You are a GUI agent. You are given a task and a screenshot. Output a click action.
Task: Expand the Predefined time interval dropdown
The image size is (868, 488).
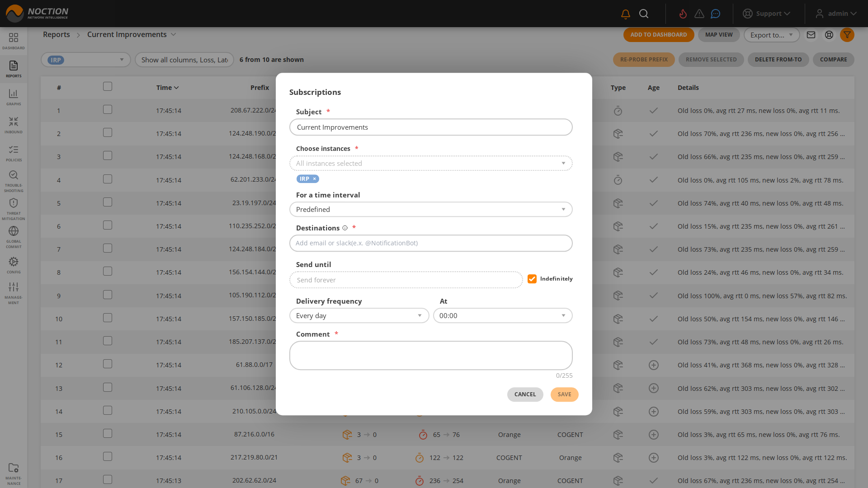click(x=430, y=209)
